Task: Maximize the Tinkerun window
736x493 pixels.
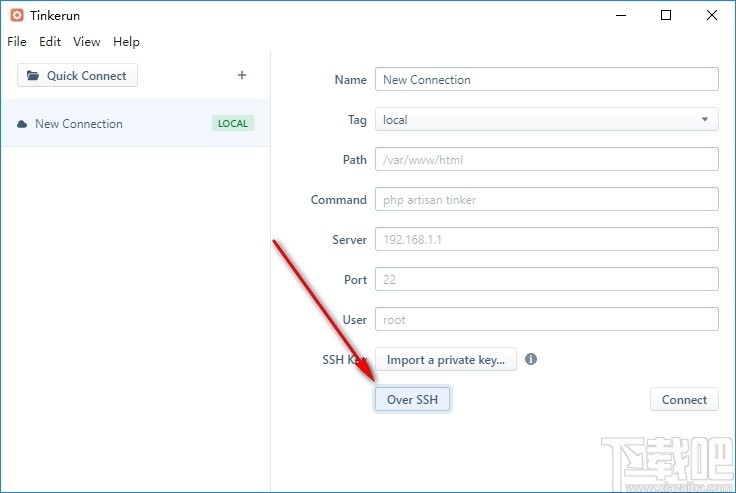Action: coord(666,15)
